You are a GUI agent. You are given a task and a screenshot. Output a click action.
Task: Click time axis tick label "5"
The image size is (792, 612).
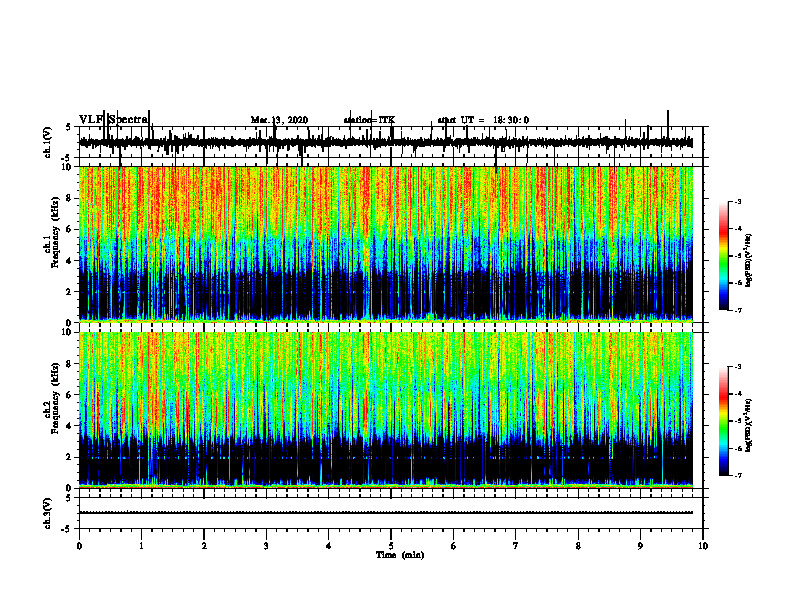pyautogui.click(x=391, y=546)
